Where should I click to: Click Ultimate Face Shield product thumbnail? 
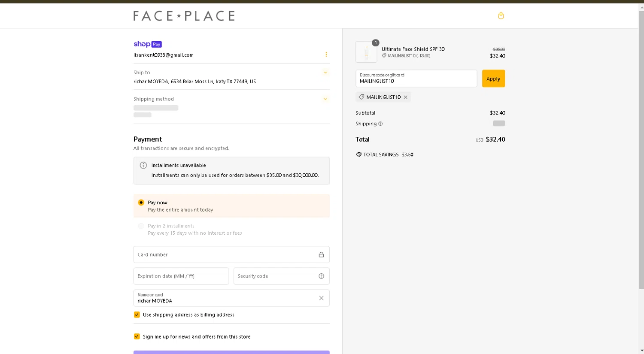tap(366, 52)
